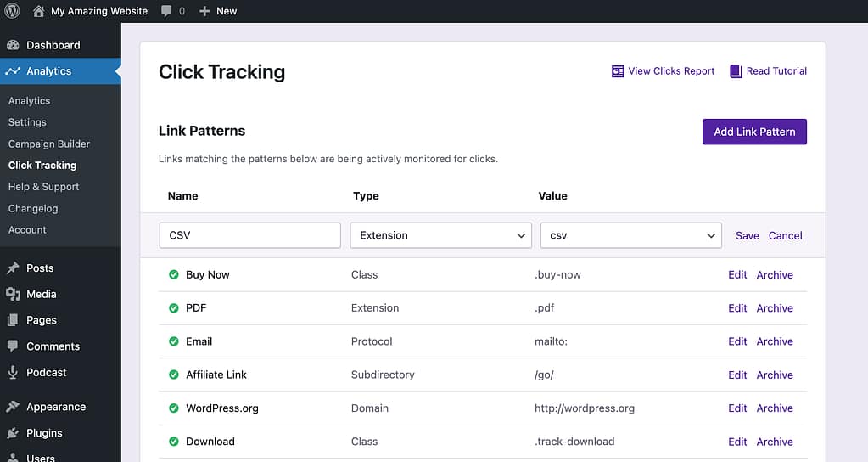
Task: Click the Add Link Pattern button
Action: [x=754, y=132]
